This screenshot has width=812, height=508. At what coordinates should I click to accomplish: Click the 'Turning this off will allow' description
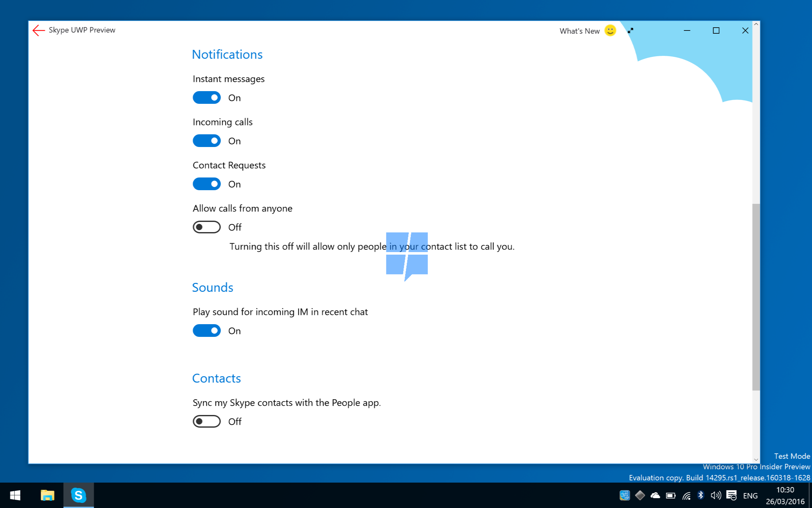coord(372,247)
